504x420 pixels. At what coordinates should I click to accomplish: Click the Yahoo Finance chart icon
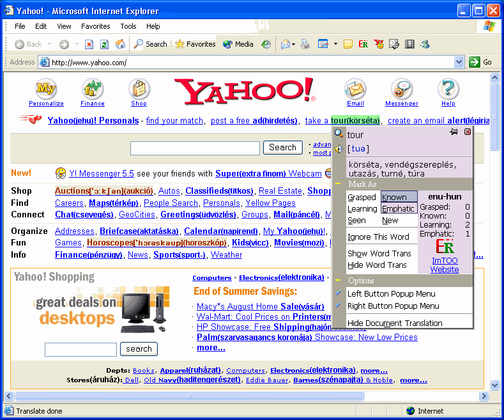pyautogui.click(x=93, y=88)
